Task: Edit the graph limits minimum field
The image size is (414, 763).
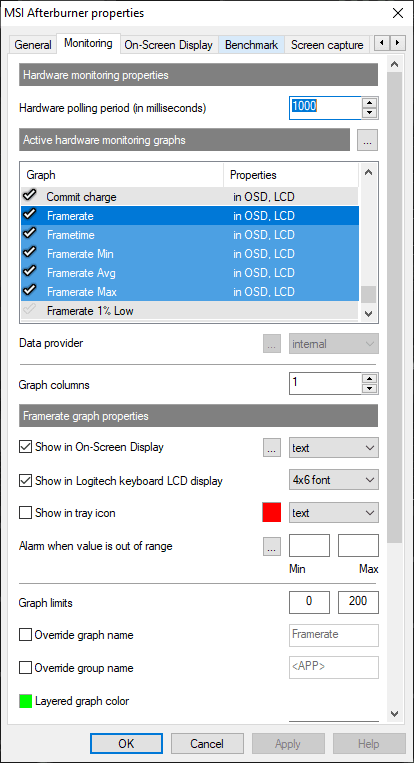Action: [x=309, y=602]
